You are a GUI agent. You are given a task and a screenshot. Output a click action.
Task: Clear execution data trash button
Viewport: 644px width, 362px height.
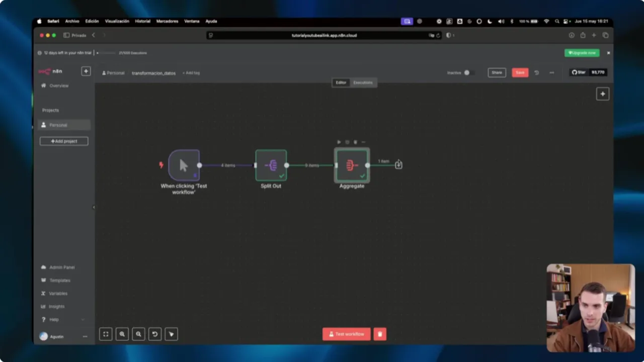(380, 334)
